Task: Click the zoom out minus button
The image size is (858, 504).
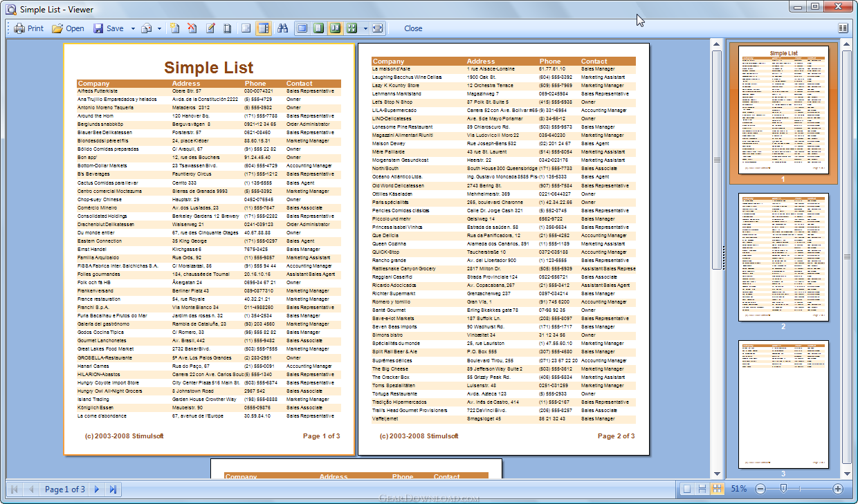Action: [x=760, y=489]
